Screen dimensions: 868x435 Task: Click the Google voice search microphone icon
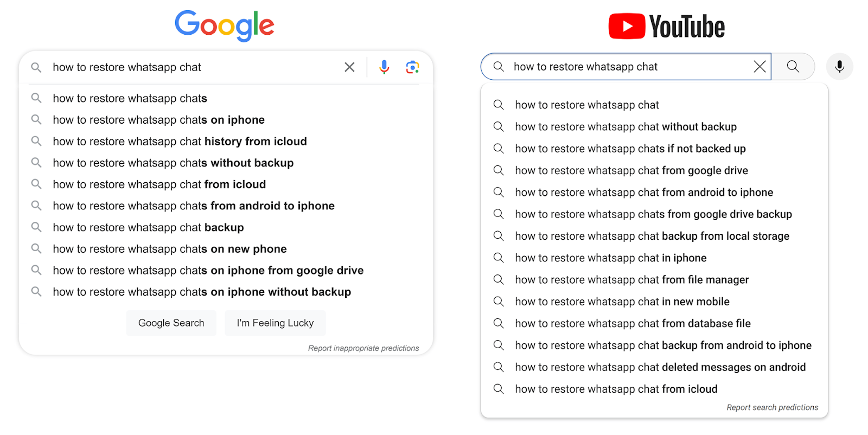pos(384,67)
